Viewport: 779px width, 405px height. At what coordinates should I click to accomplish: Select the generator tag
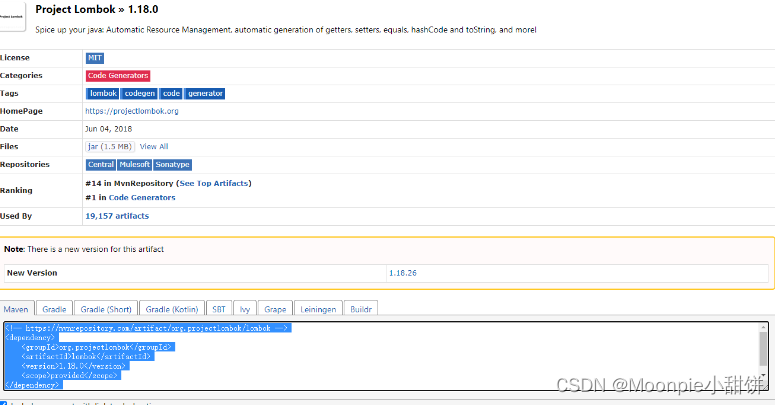[x=205, y=93]
